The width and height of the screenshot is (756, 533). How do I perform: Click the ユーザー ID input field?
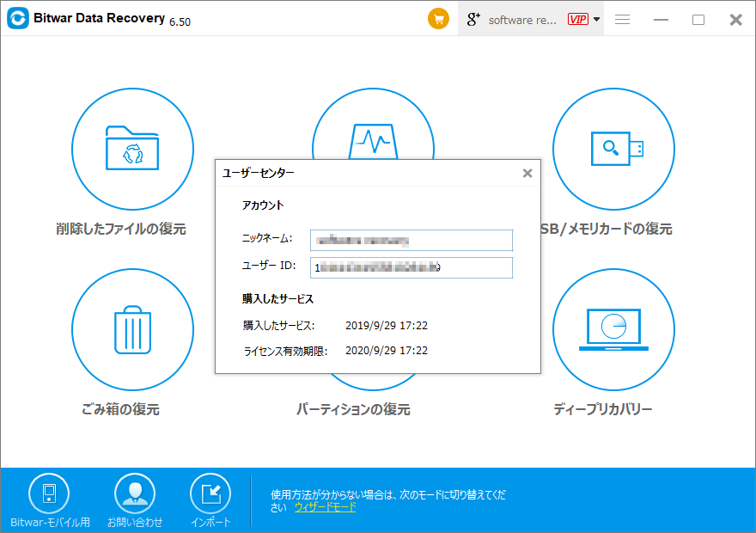pos(412,267)
